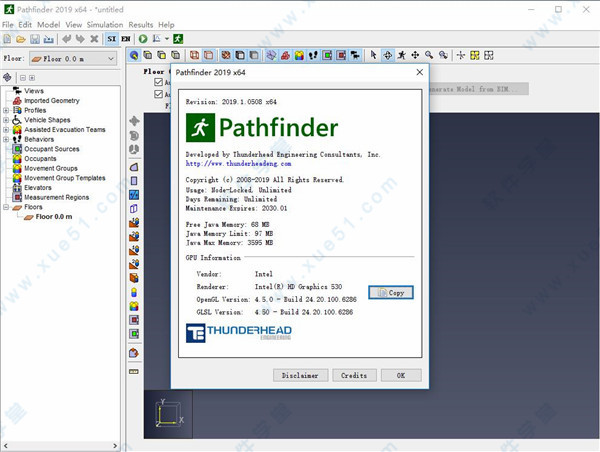Viewport: 600px width, 452px height.
Task: Select Movement Group Templates in the tree
Action: tap(65, 178)
